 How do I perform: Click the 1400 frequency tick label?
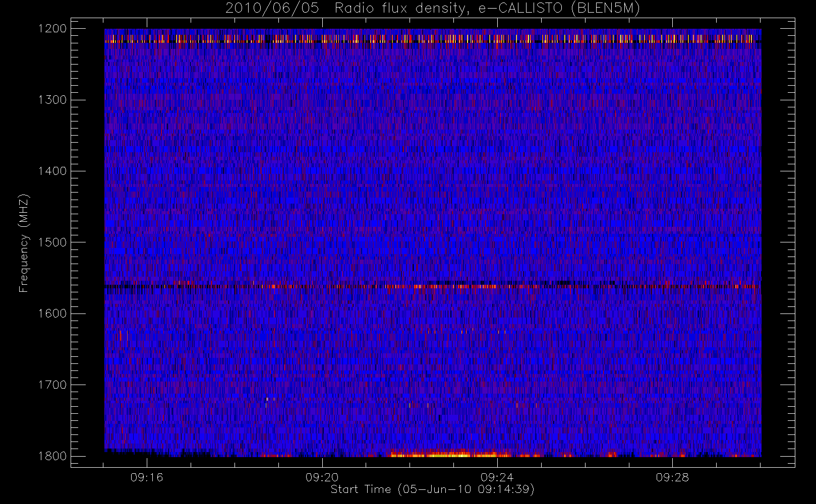click(x=53, y=171)
